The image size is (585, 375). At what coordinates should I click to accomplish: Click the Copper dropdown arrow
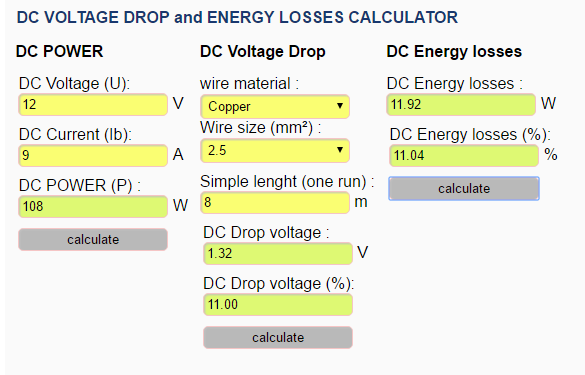(x=340, y=106)
